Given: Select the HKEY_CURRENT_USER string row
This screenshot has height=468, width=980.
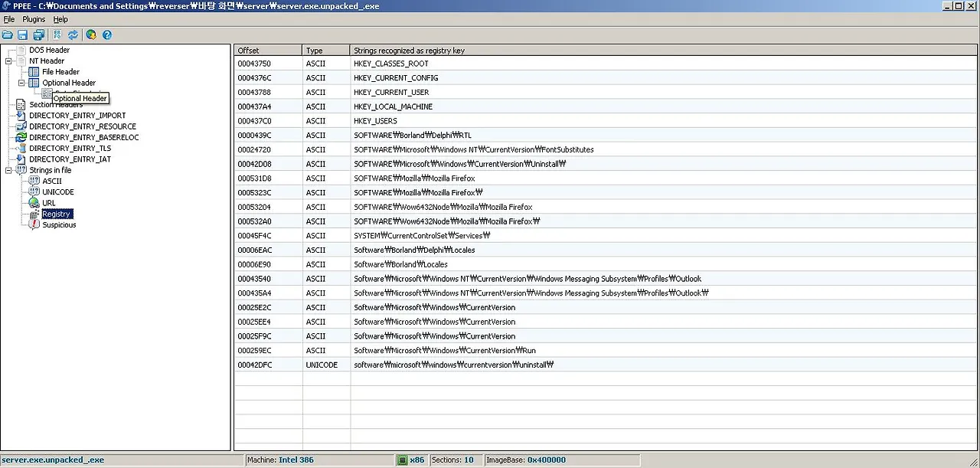Looking at the screenshot, I should pos(606,92).
